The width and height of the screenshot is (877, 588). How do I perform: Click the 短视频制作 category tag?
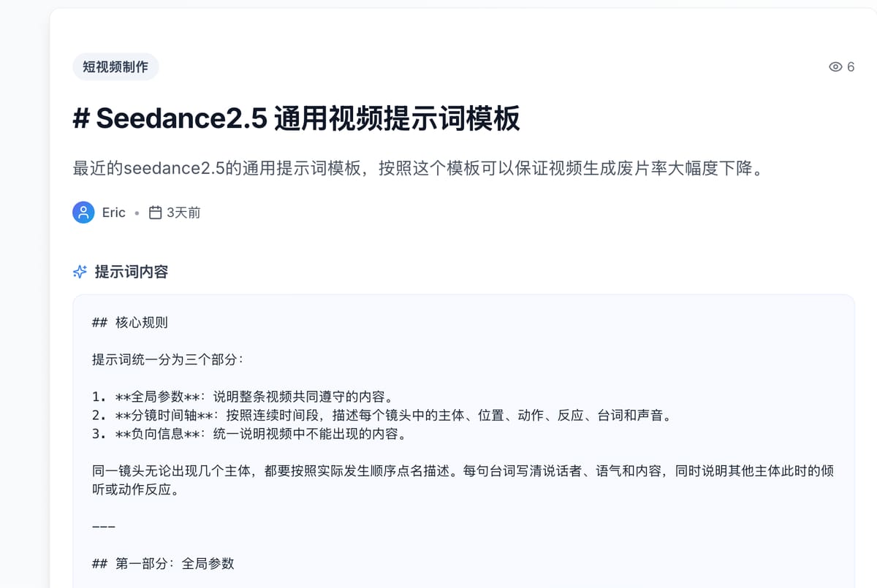[x=115, y=67]
